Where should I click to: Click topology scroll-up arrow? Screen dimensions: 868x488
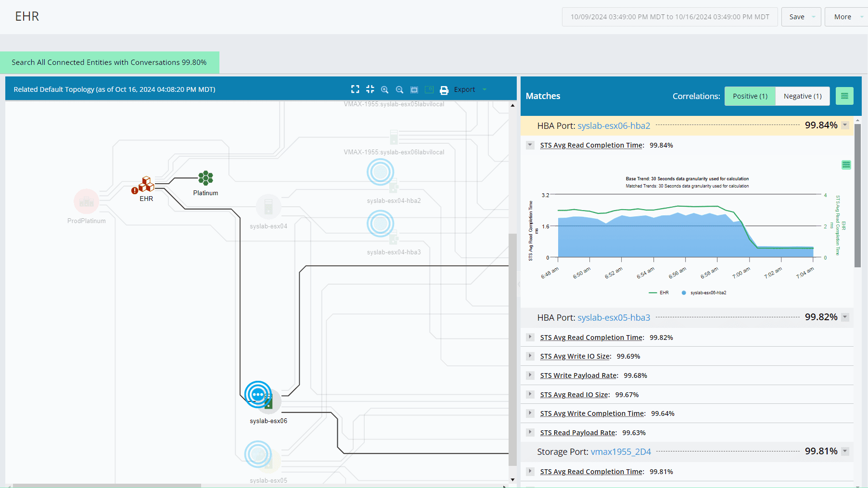point(512,105)
